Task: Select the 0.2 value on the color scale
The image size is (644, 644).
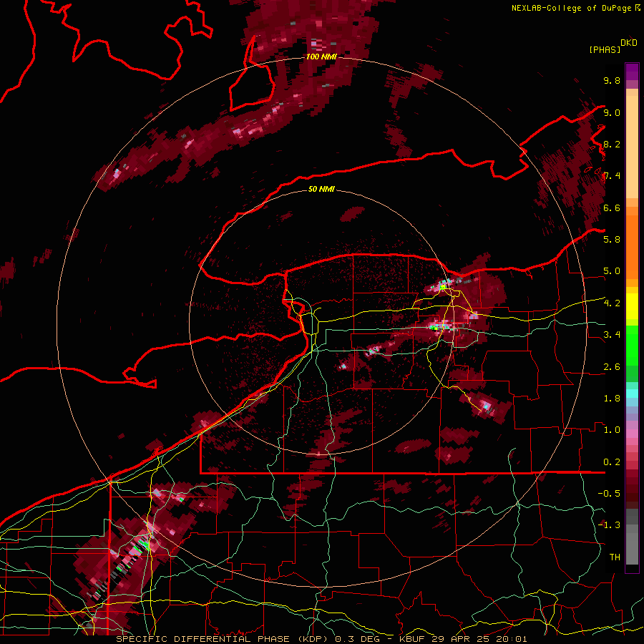Action: (612, 462)
